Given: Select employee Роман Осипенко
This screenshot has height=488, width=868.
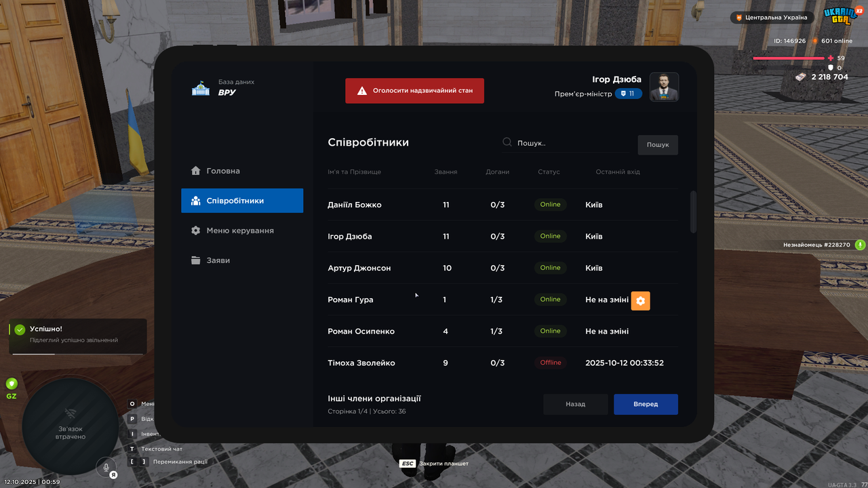Looking at the screenshot, I should [502, 331].
